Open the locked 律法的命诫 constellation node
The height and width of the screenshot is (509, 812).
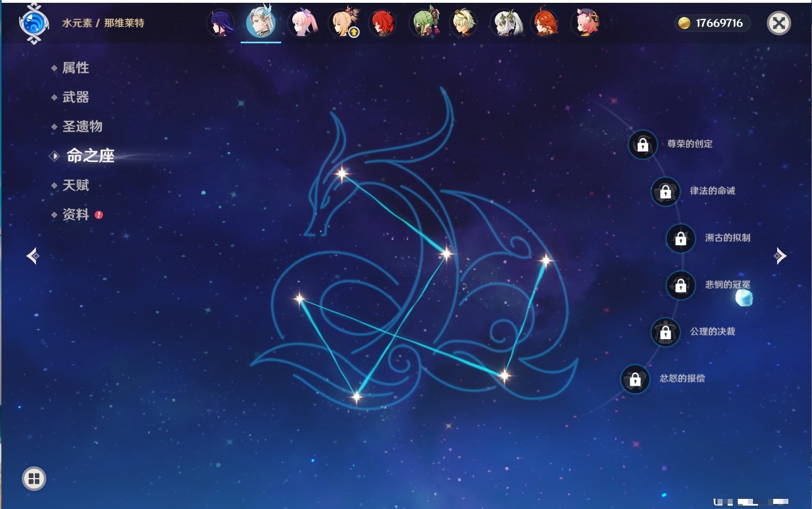pyautogui.click(x=665, y=192)
